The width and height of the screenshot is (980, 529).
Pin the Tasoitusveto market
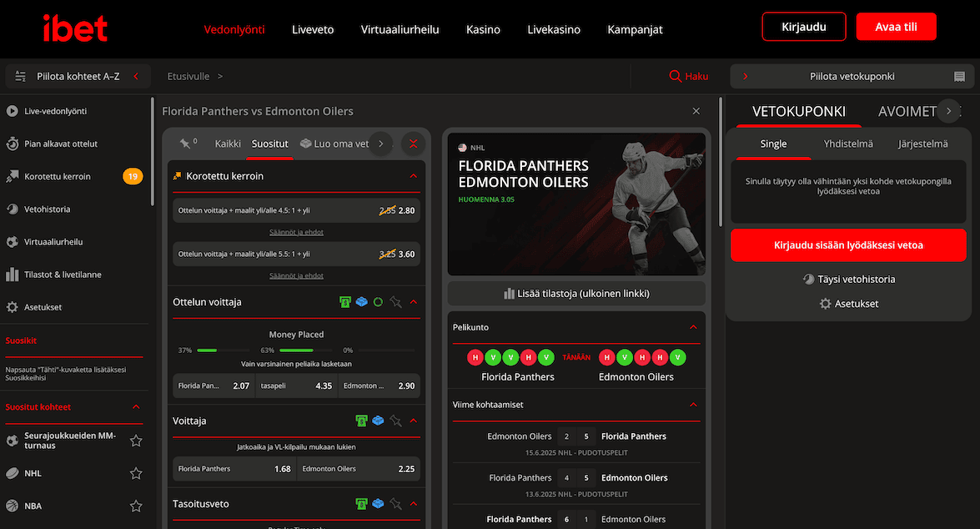coord(395,504)
